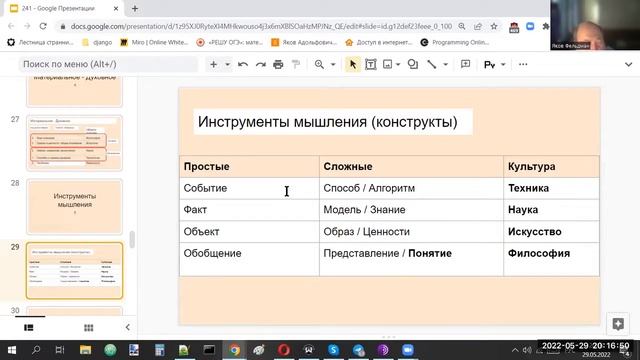The image size is (640, 360).
Task: Activate the paint format tool
Action: pyautogui.click(x=296, y=64)
